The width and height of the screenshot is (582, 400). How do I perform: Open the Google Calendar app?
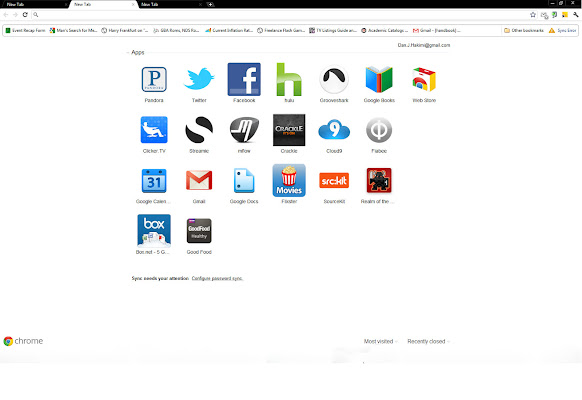[154, 181]
